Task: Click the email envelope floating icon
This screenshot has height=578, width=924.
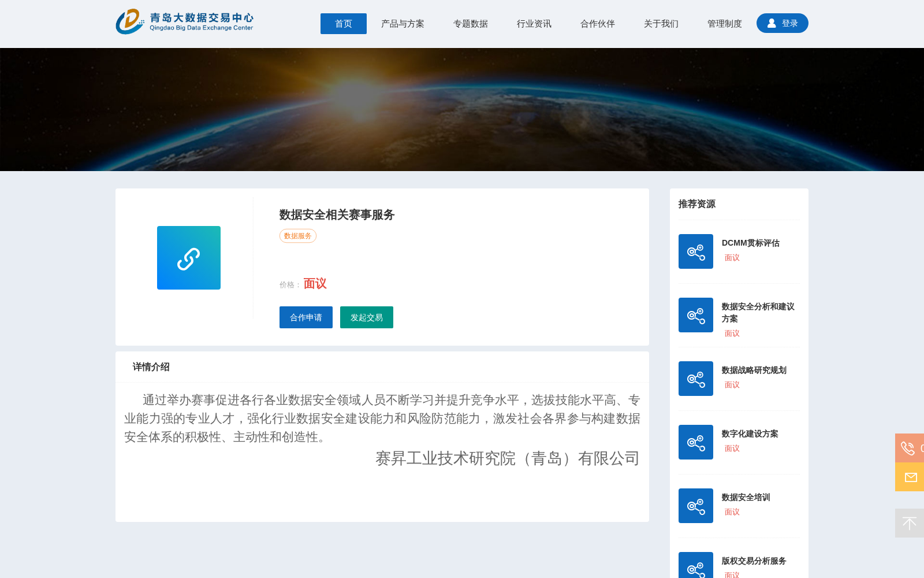Action: coord(911,477)
